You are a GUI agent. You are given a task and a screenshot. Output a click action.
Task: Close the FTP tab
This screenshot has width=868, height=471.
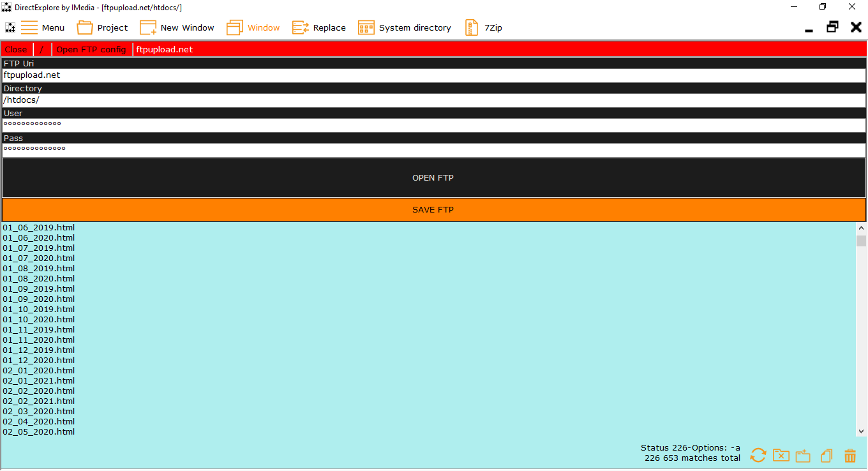tap(16, 49)
